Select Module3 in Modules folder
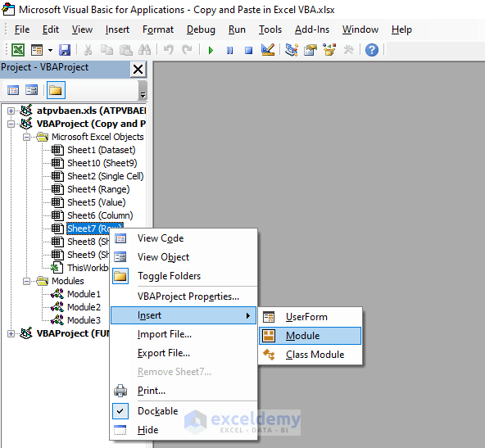Viewport: 485px width, 448px height. (x=84, y=320)
